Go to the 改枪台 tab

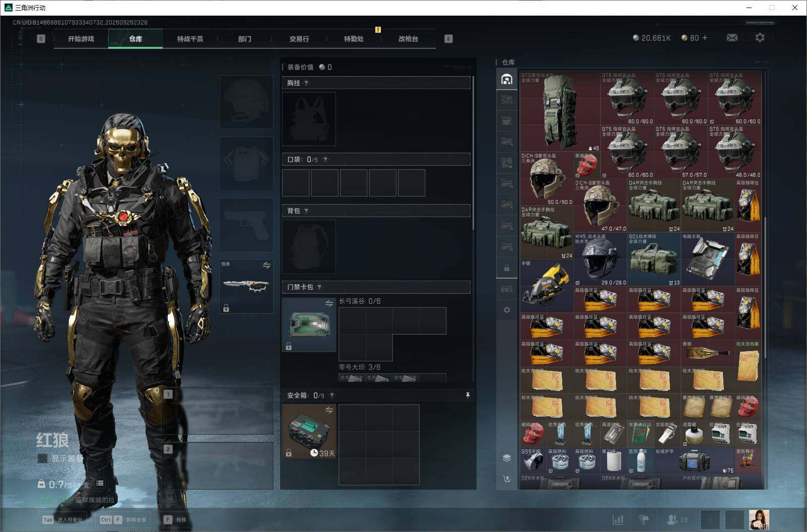[408, 39]
